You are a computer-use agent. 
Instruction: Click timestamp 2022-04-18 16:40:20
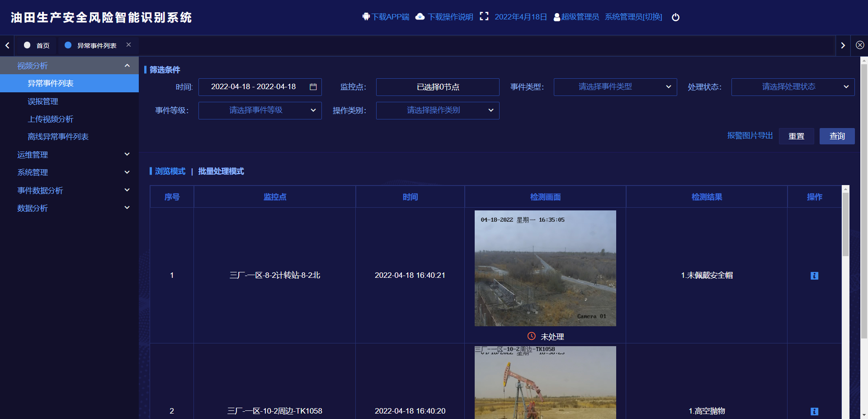pos(410,411)
